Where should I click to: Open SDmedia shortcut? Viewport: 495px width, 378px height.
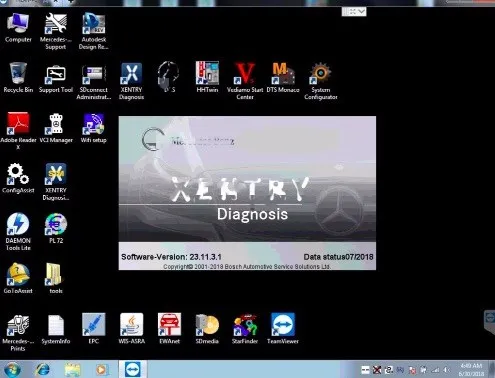[207, 329]
